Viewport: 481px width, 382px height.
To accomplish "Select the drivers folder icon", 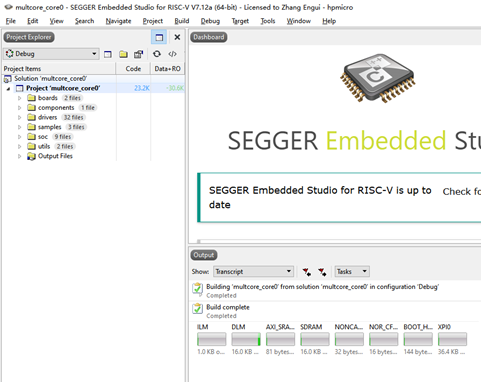I will 31,117.
